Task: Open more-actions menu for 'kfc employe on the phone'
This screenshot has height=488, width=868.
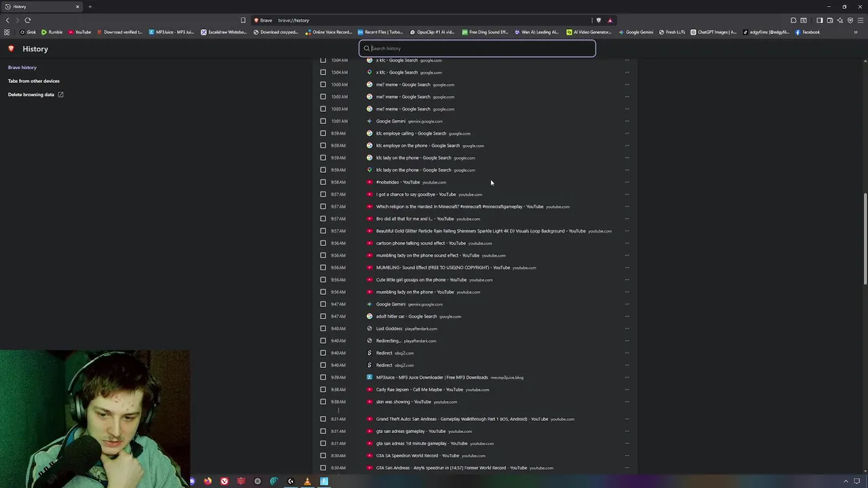Action: pyautogui.click(x=627, y=146)
